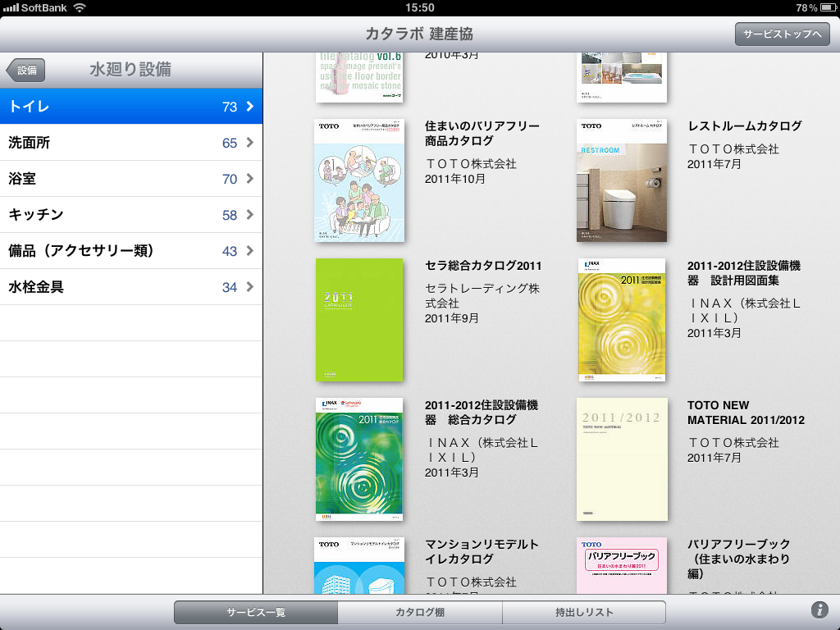This screenshot has width=840, height=630.
Task: Click the 2011年10月 date text
Action: click(x=454, y=179)
